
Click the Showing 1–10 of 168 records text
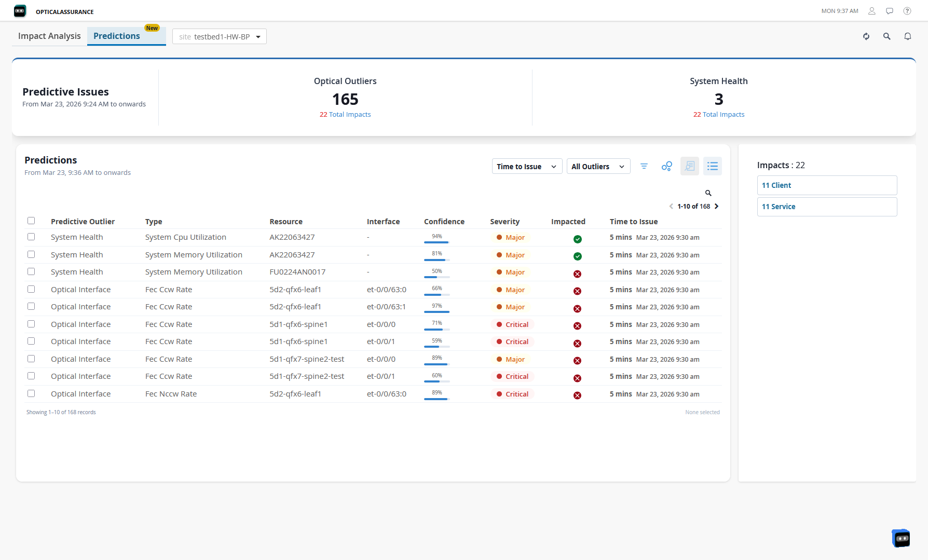click(61, 412)
